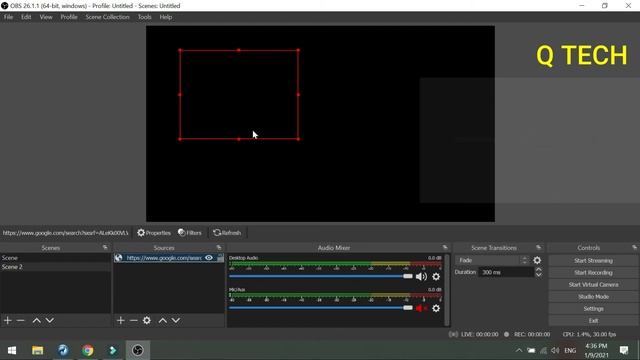This screenshot has width=640, height=360.
Task: Open the Profile menu
Action: coord(69,17)
